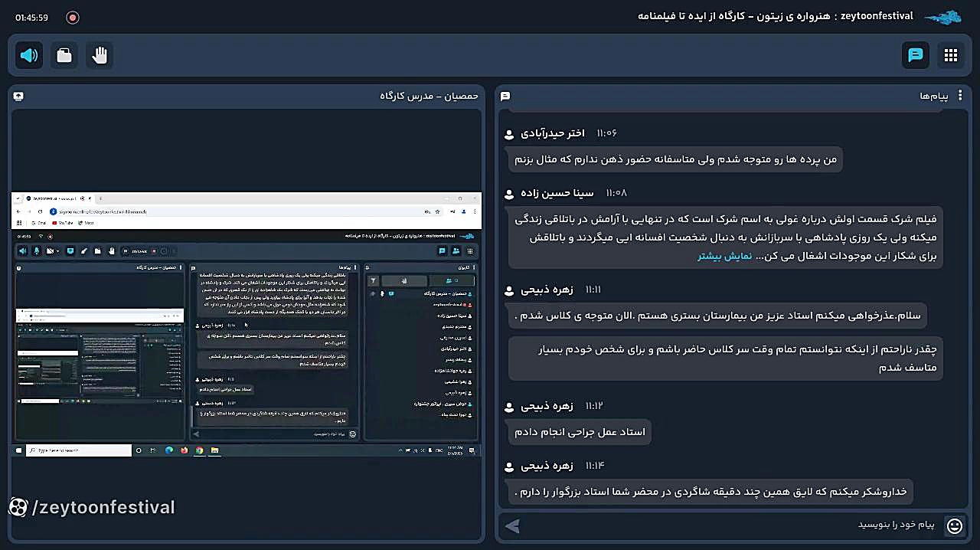
Task: Select the name زهره ذبیحی on the 11:11 message
Action: coord(547,290)
